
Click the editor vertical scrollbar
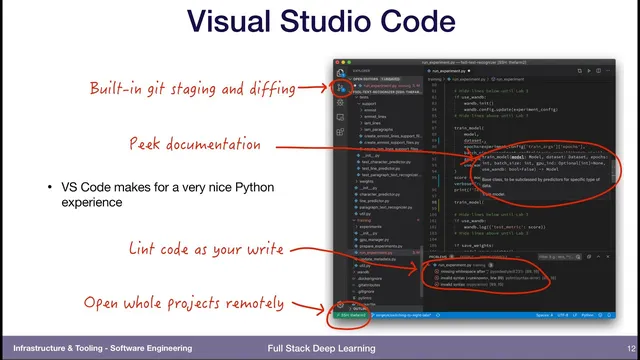[x=613, y=171]
